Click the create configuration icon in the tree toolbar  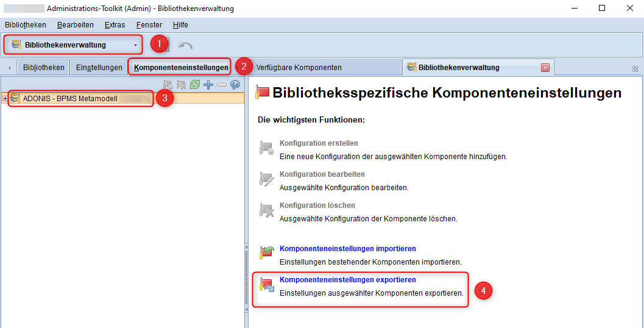point(168,85)
